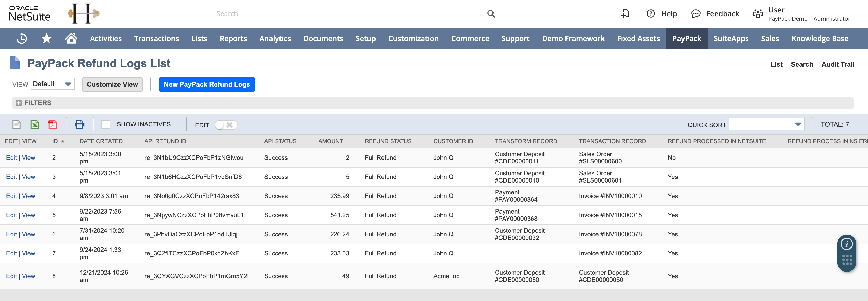Open the PayPack menu

pyautogui.click(x=686, y=38)
